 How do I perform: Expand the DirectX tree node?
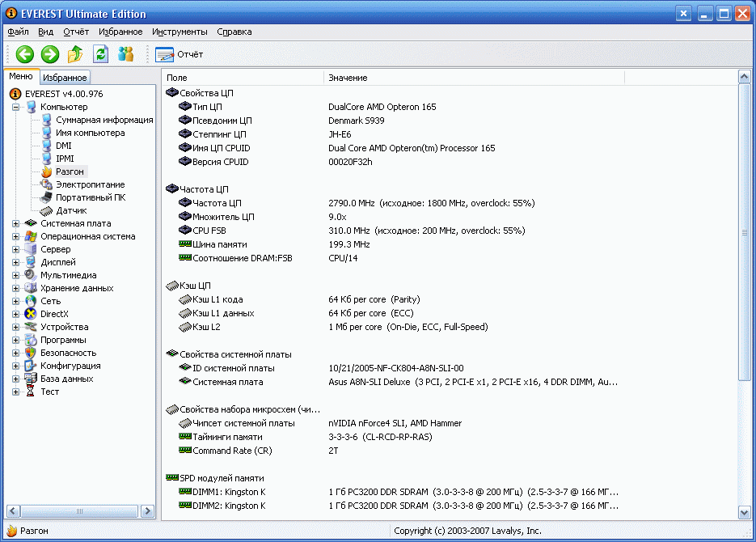point(16,315)
